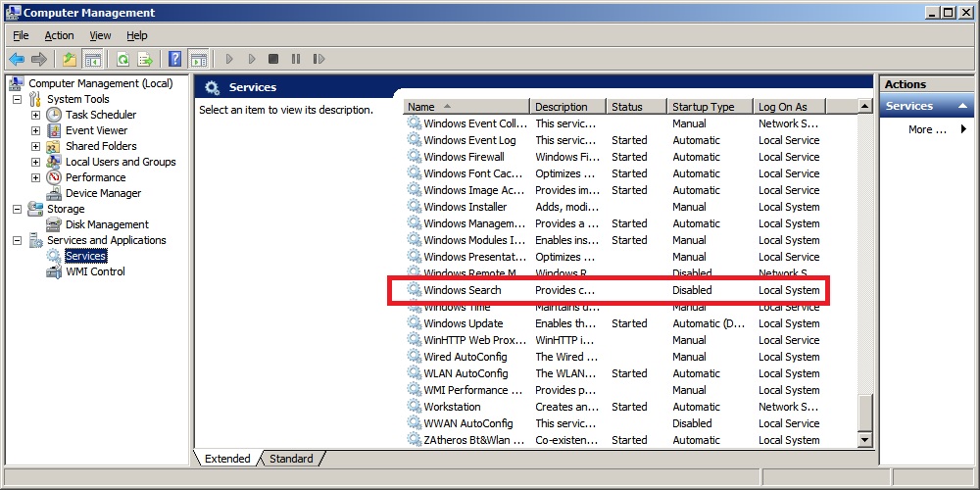This screenshot has width=980, height=490.
Task: Click the Up one level folder icon
Action: click(70, 59)
